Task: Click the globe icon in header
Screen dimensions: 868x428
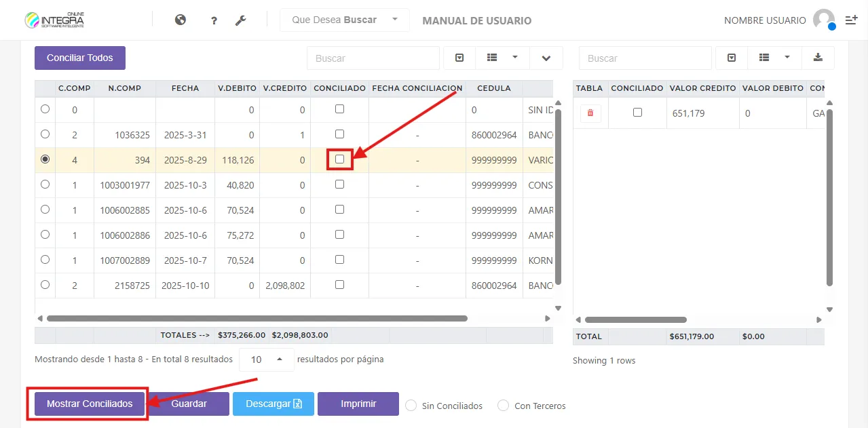Action: pos(180,20)
